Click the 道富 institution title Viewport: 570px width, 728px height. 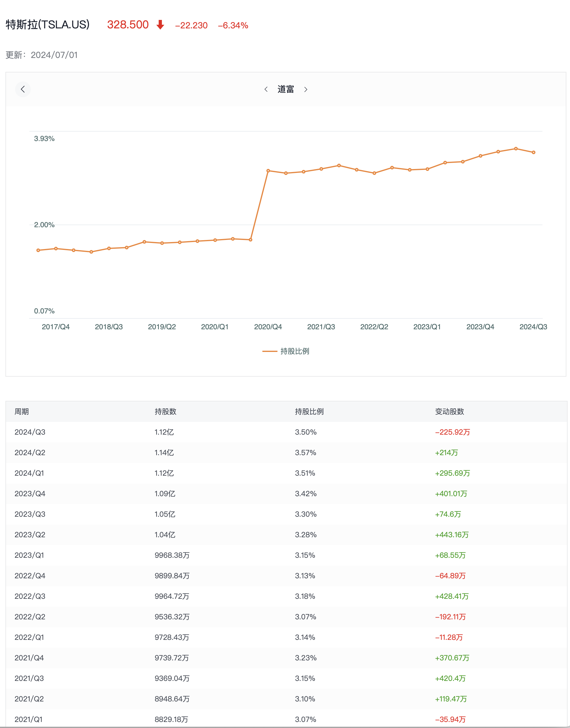coord(286,89)
